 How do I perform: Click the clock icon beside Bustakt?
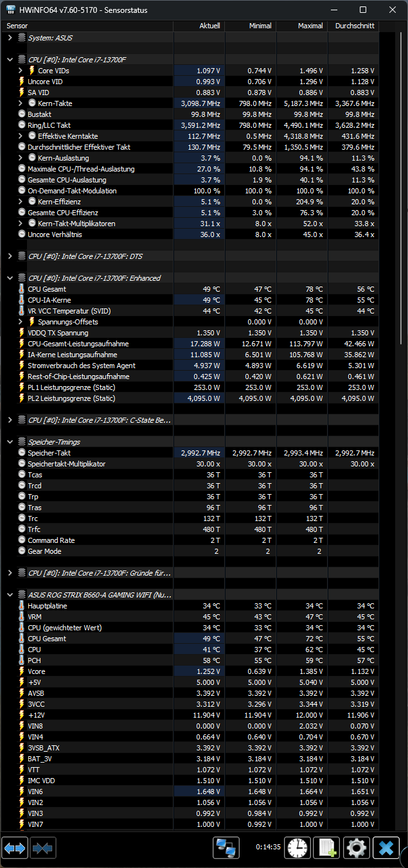point(22,114)
